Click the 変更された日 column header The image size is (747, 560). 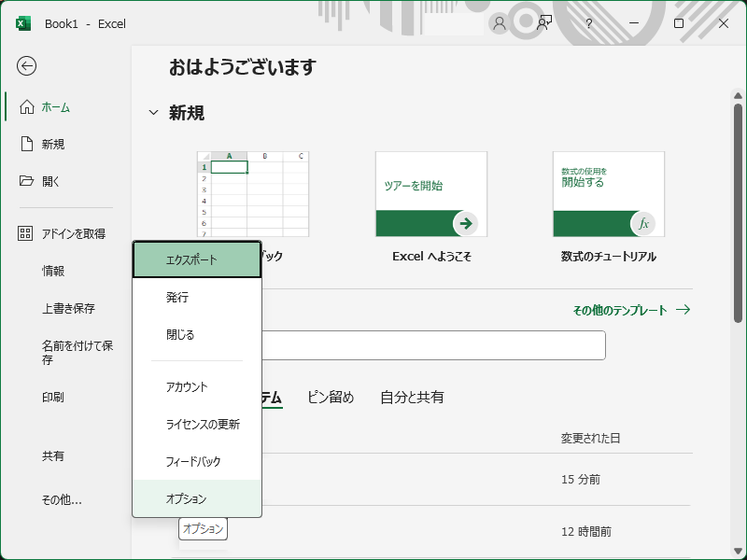(x=590, y=438)
